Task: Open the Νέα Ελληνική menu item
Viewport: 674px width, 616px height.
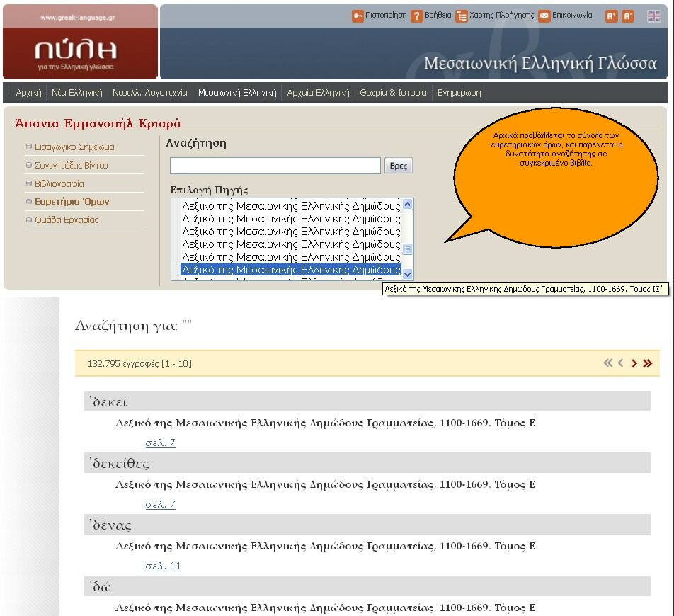Action: coord(77,93)
